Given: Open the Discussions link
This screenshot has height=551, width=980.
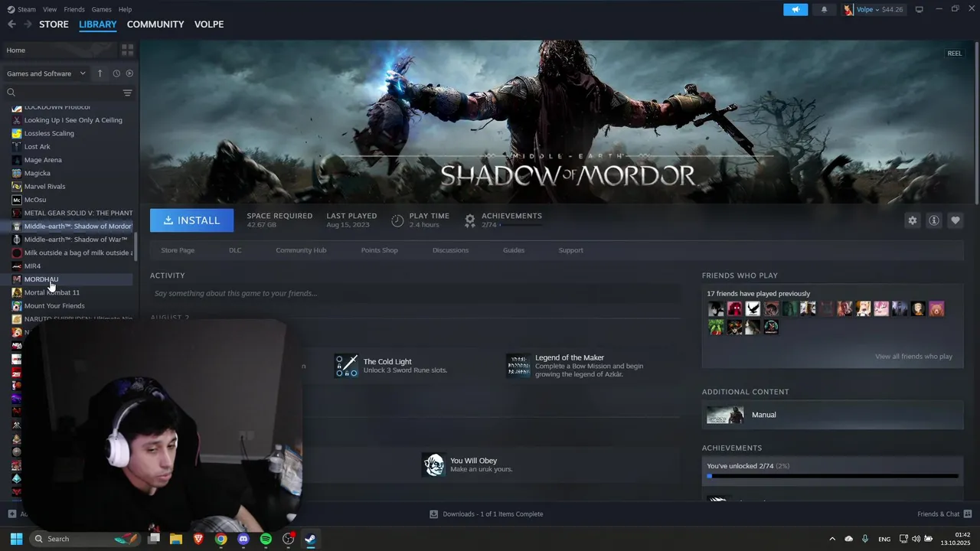Looking at the screenshot, I should pyautogui.click(x=450, y=250).
